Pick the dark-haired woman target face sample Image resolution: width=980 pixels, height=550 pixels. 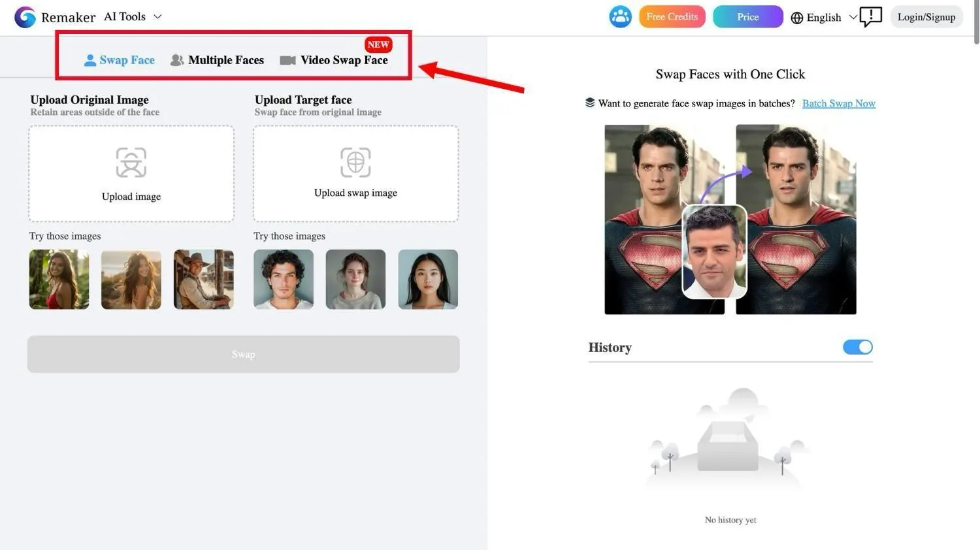click(428, 280)
